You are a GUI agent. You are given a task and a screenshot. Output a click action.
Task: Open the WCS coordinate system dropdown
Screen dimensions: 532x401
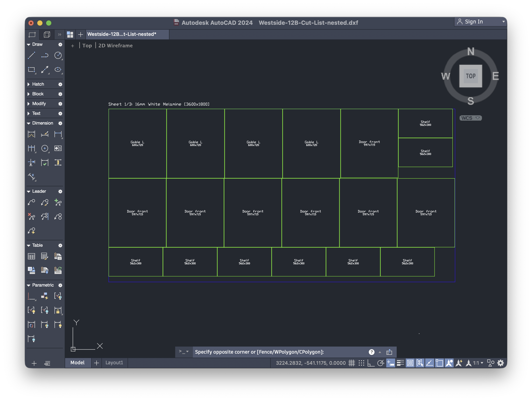click(470, 118)
